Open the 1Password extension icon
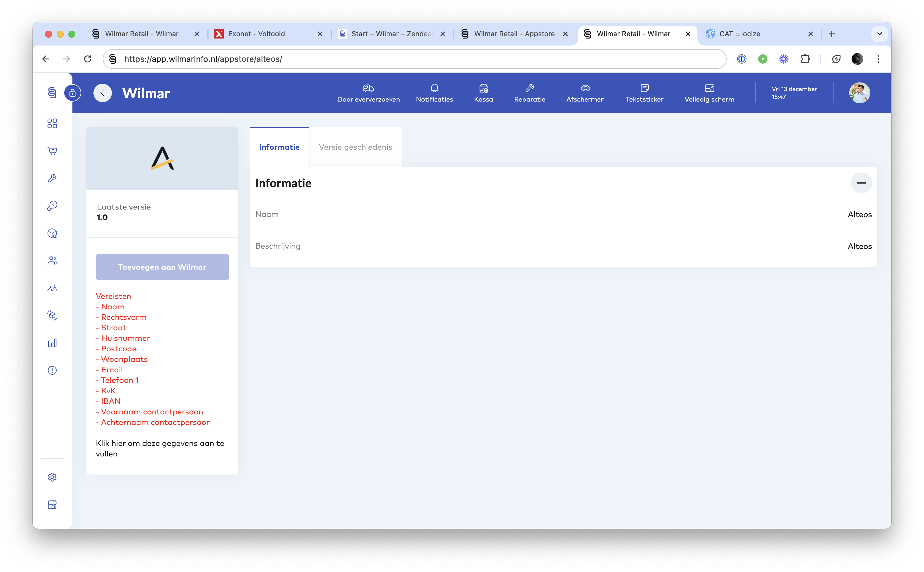 741,59
